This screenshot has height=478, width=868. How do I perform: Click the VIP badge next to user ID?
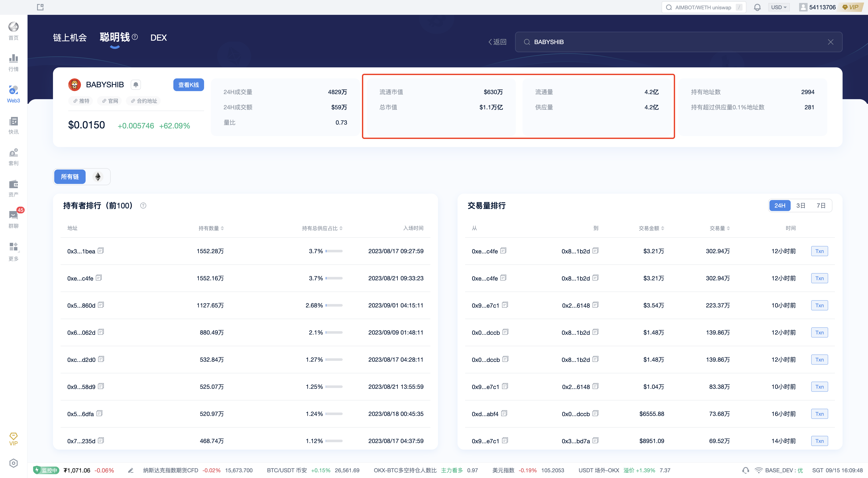(x=850, y=7)
